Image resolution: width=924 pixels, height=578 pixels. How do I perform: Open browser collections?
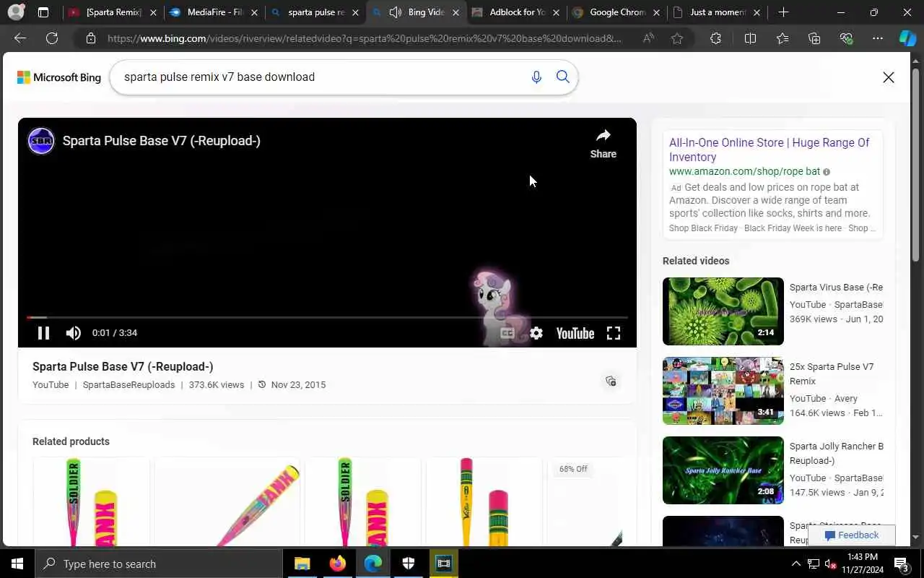pyautogui.click(x=814, y=38)
